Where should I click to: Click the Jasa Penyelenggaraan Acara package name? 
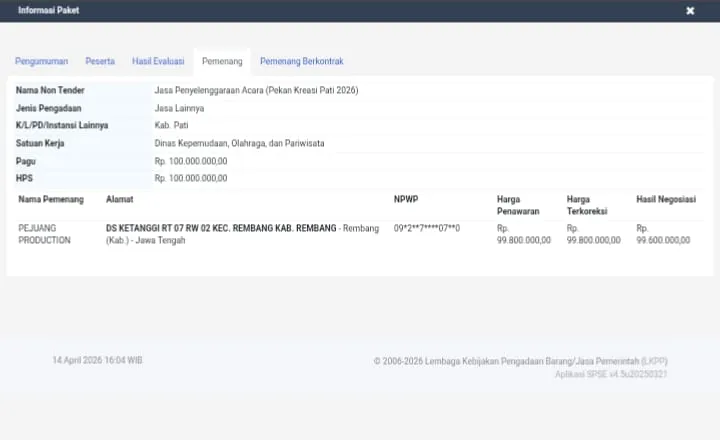256,90
